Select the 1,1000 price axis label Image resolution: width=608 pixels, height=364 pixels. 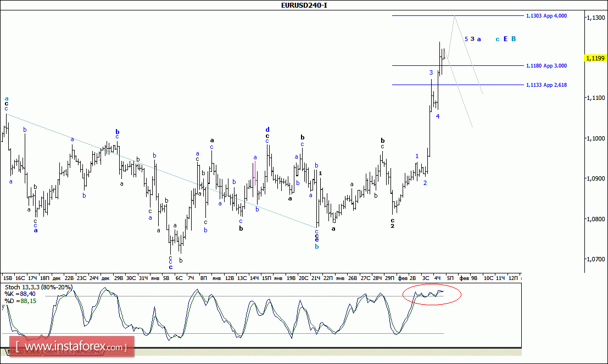pyautogui.click(x=595, y=138)
